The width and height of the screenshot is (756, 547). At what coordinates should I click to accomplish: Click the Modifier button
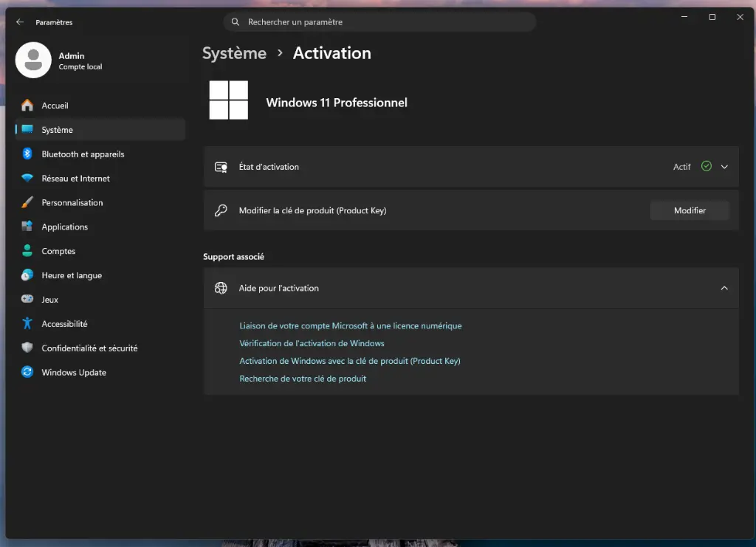(x=690, y=210)
